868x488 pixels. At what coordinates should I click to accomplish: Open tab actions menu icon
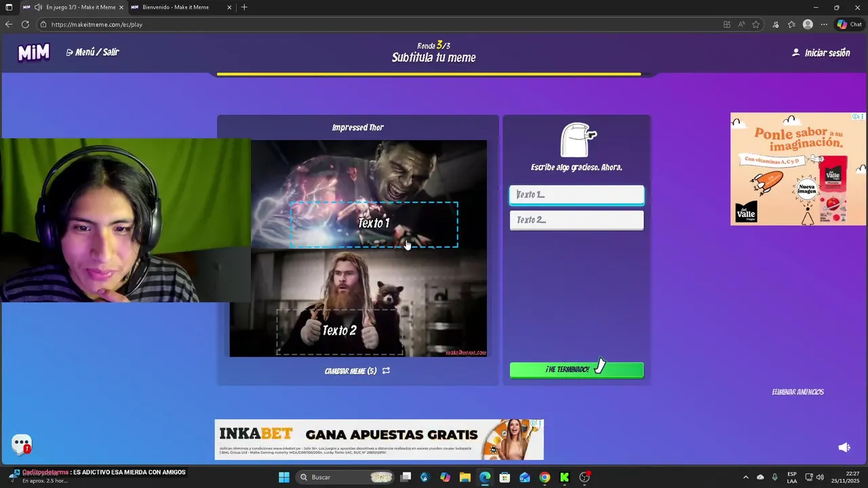(9, 7)
